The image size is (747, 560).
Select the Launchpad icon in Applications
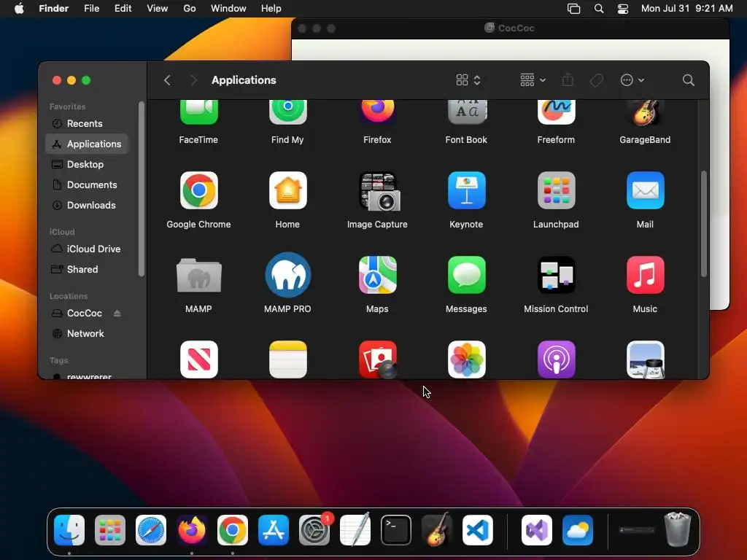pyautogui.click(x=556, y=190)
